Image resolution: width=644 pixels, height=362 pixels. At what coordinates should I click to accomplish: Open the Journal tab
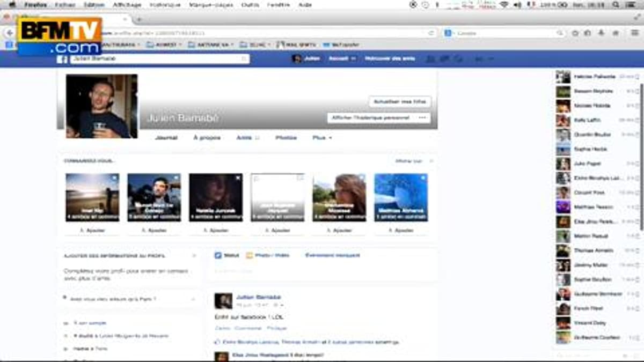(166, 138)
